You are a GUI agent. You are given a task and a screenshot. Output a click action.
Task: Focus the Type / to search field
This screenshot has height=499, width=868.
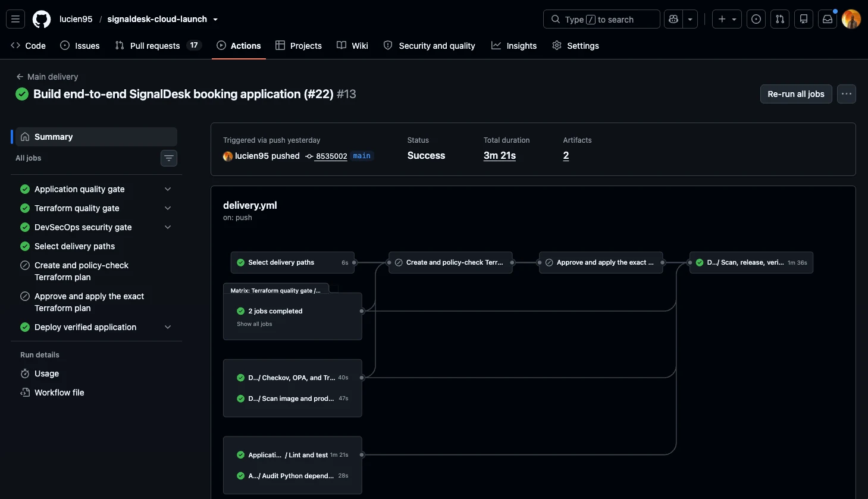coord(601,19)
